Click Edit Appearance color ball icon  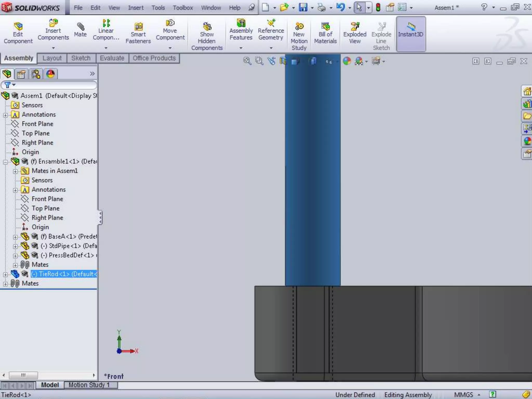pyautogui.click(x=347, y=61)
